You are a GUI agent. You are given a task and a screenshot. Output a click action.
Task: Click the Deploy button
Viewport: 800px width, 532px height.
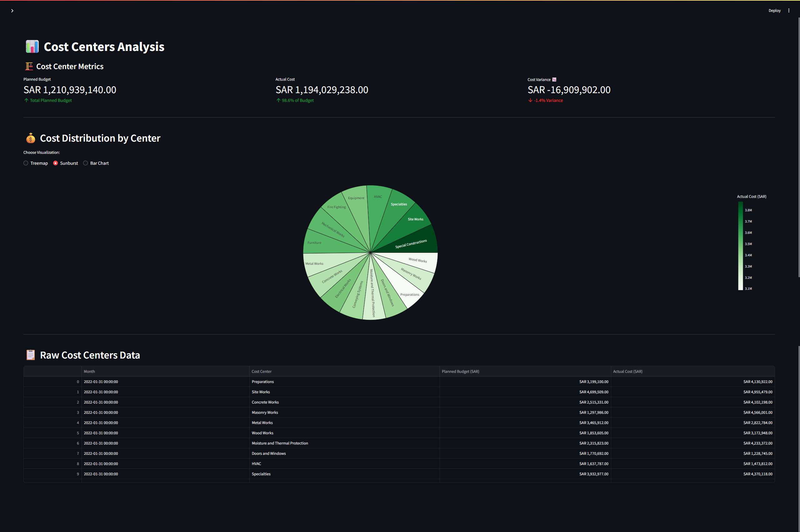coord(774,11)
